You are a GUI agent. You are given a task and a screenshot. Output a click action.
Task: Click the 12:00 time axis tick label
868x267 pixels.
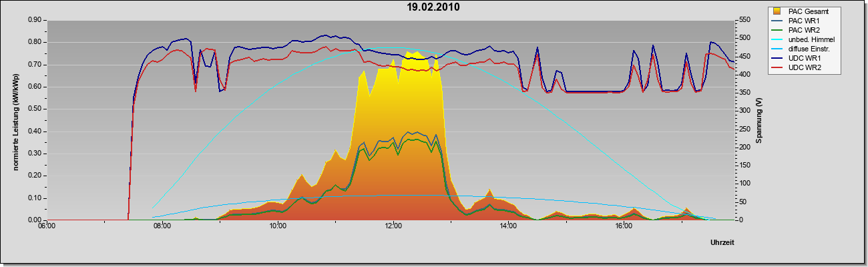393,227
